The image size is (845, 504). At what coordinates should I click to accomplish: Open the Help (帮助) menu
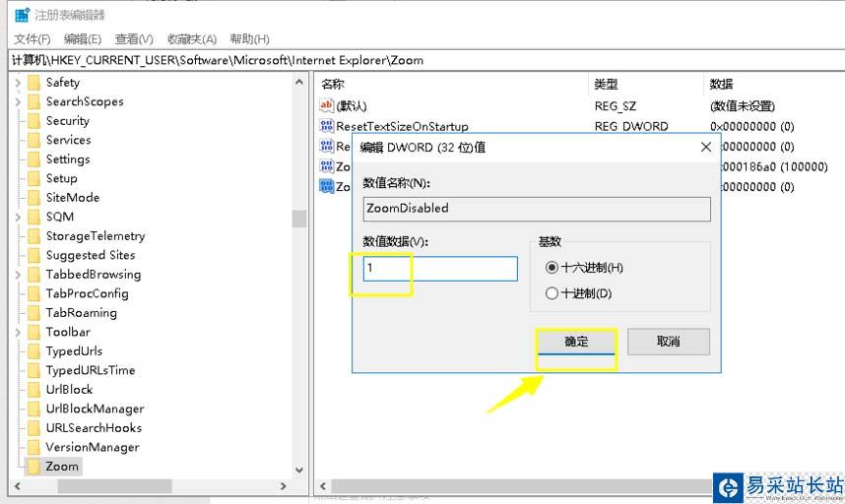click(249, 38)
